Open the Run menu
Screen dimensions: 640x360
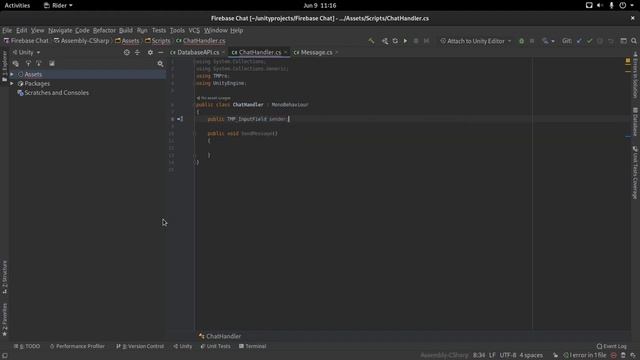142,30
